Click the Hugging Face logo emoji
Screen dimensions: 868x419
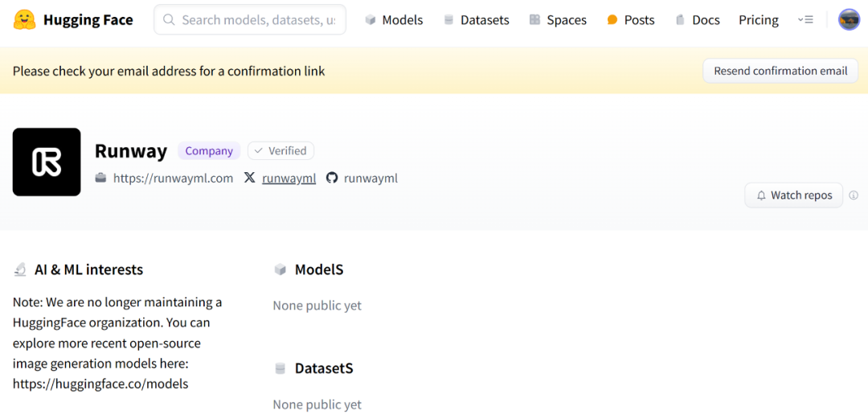click(x=25, y=20)
